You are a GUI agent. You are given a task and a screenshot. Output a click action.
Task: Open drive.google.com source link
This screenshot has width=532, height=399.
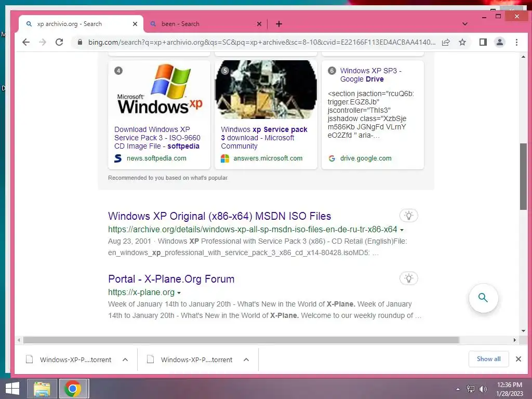(x=366, y=158)
